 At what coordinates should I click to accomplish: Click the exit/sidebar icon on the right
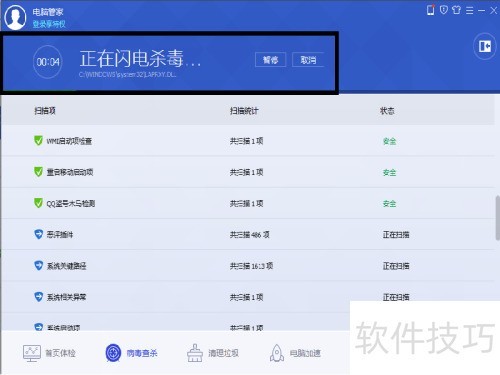click(x=485, y=46)
